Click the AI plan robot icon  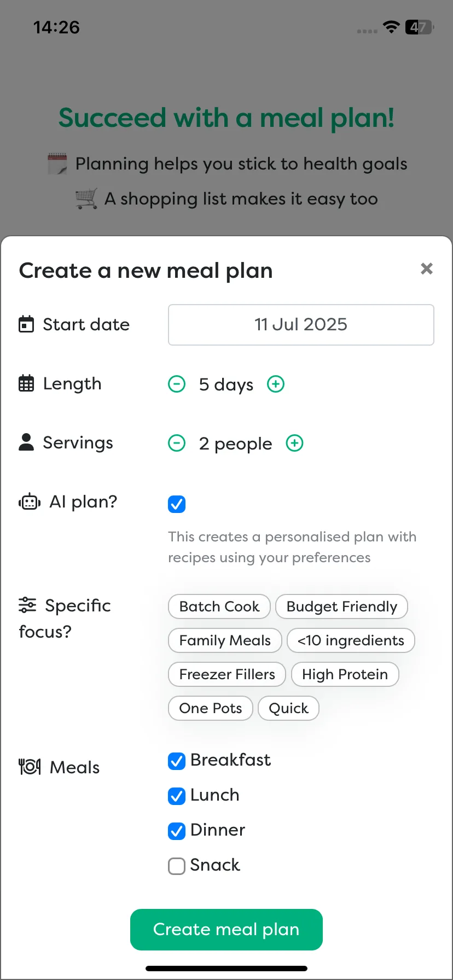click(30, 501)
